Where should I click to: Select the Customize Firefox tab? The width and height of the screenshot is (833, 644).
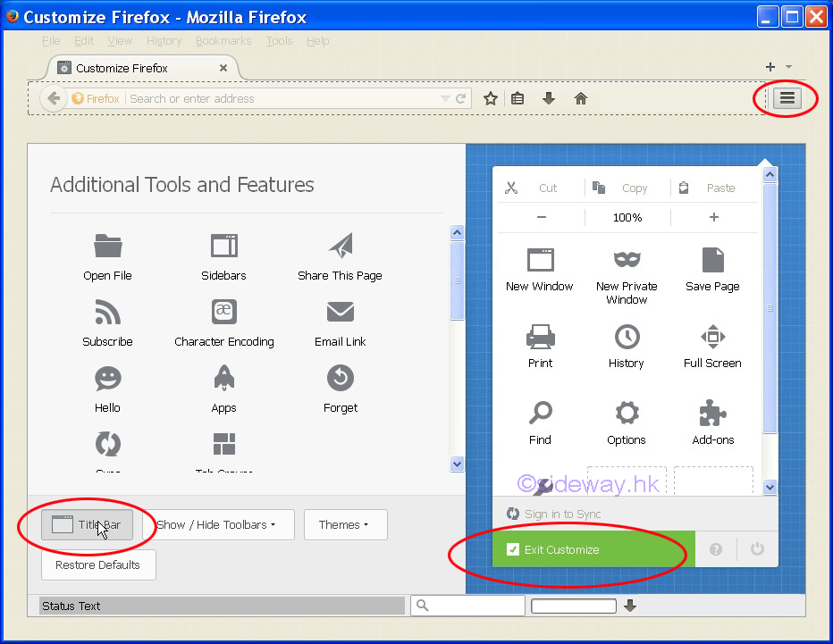point(143,68)
